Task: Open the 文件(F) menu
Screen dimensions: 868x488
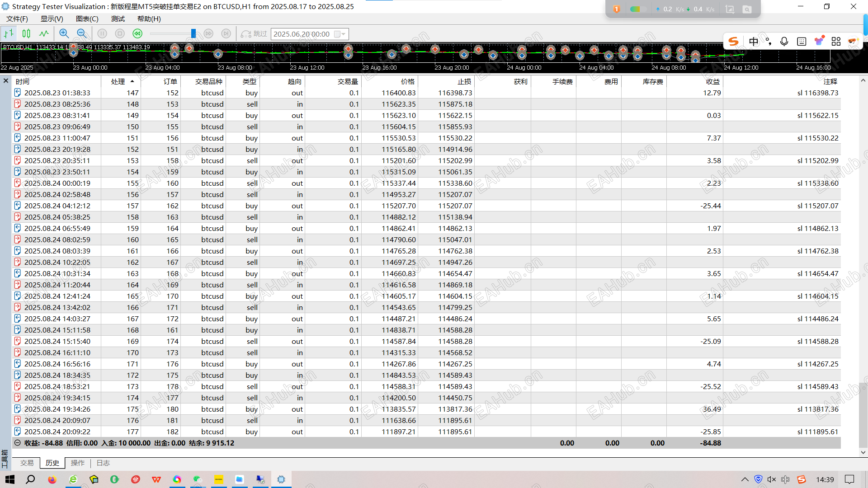Action: [x=17, y=19]
